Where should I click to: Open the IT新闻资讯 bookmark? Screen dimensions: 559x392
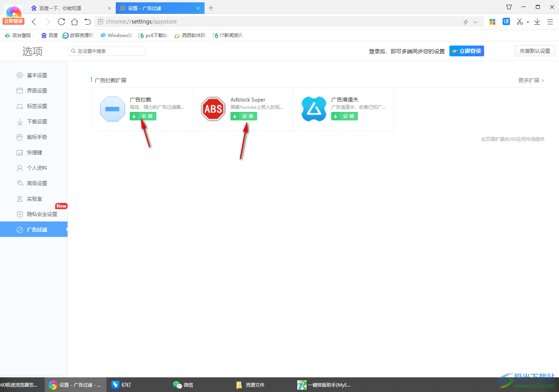(228, 35)
